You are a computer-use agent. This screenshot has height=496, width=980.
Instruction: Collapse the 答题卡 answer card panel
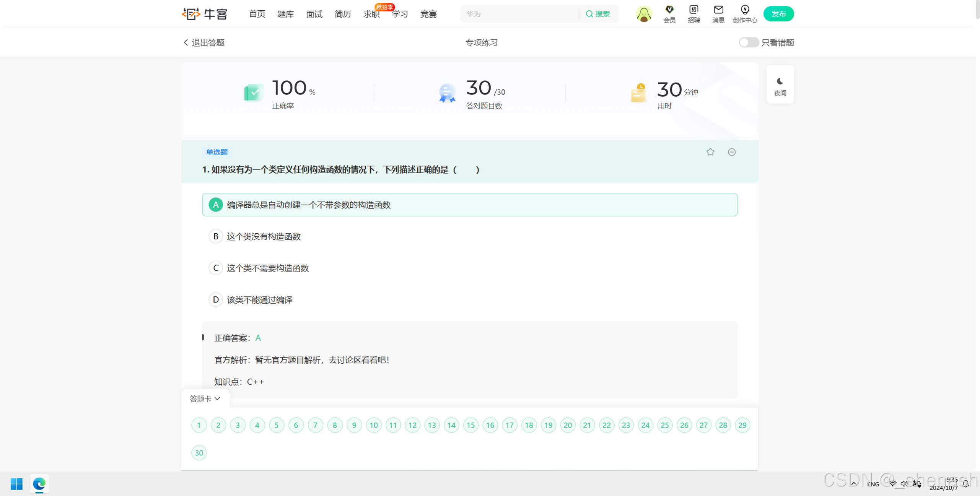click(205, 398)
